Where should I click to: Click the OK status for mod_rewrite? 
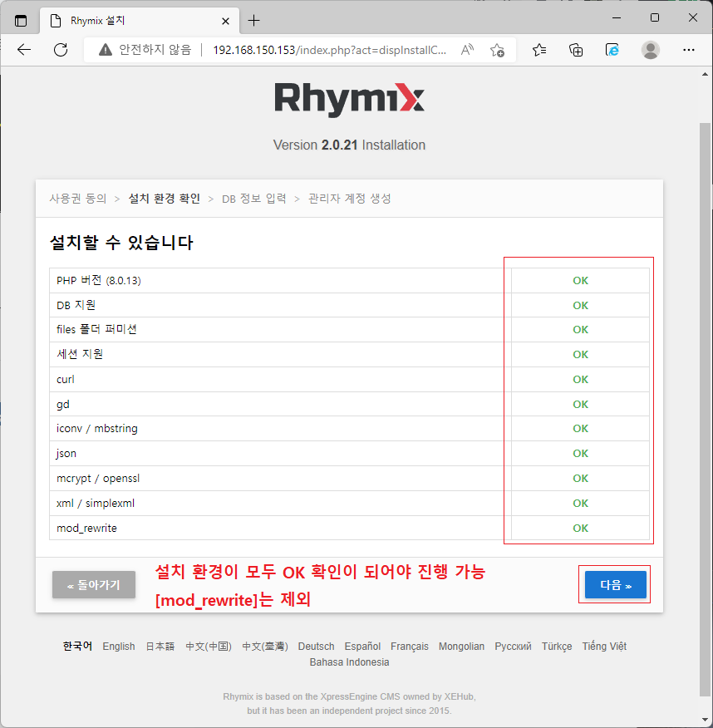click(580, 529)
